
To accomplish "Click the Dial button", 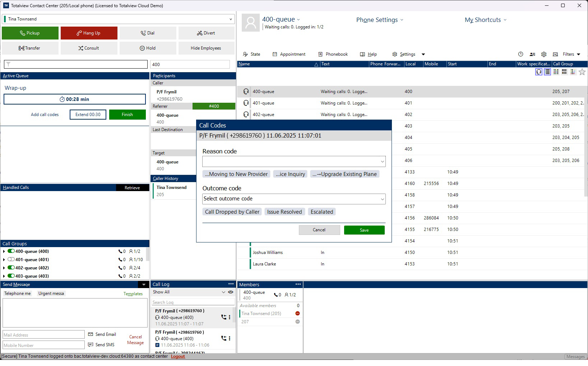I will coord(148,33).
